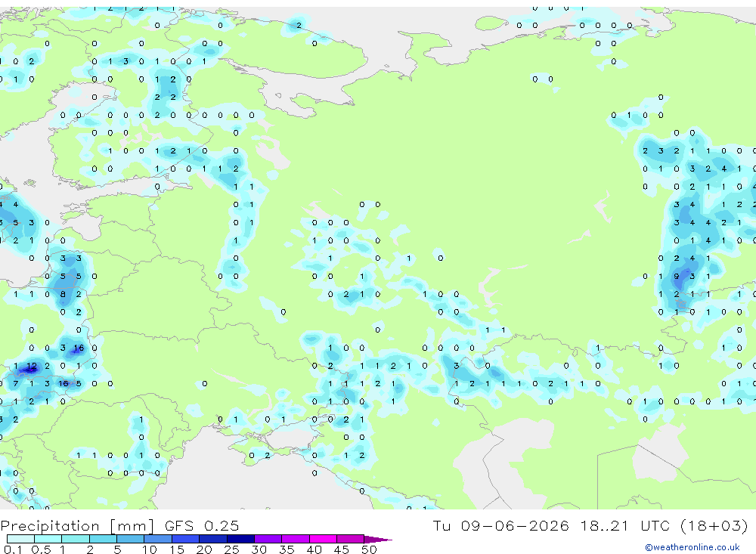The image size is (756, 554).
Task: Select the 5–10 mm legend swatch
Action: (x=131, y=539)
